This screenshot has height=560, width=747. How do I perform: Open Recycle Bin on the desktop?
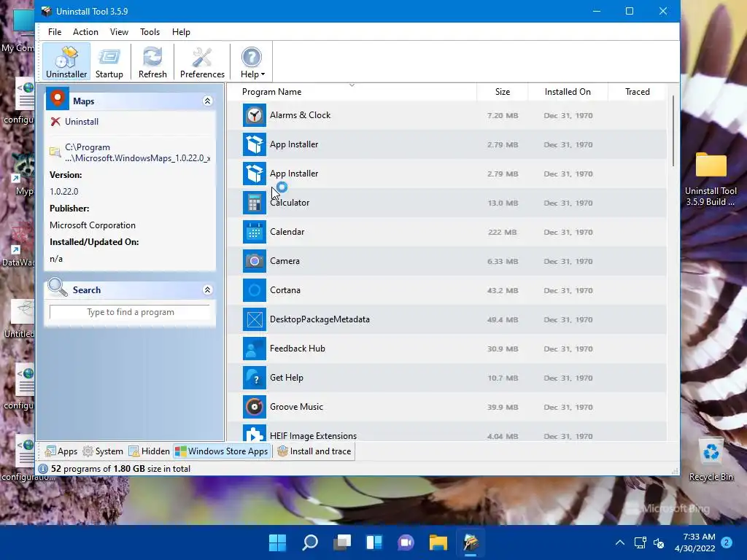[711, 459]
